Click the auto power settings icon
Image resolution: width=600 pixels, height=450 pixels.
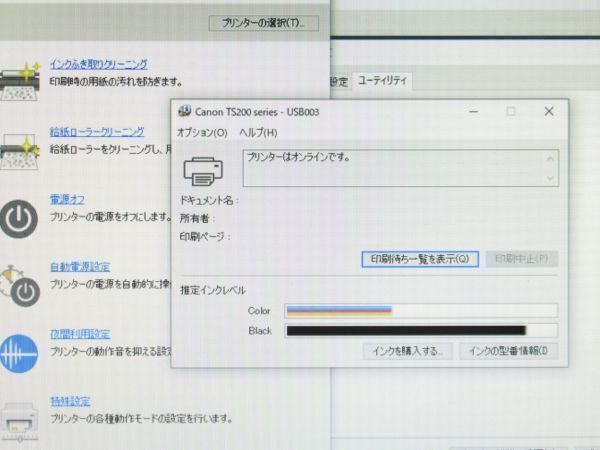[20, 285]
